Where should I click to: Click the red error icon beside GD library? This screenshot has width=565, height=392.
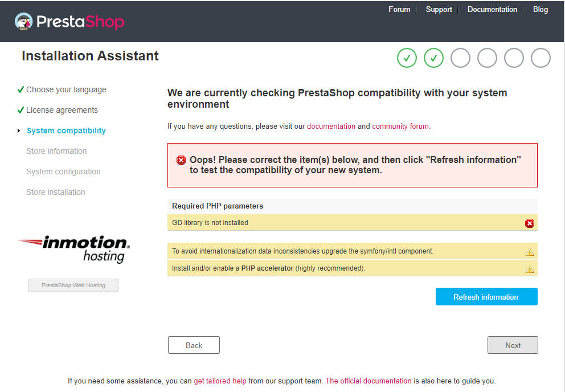point(530,223)
